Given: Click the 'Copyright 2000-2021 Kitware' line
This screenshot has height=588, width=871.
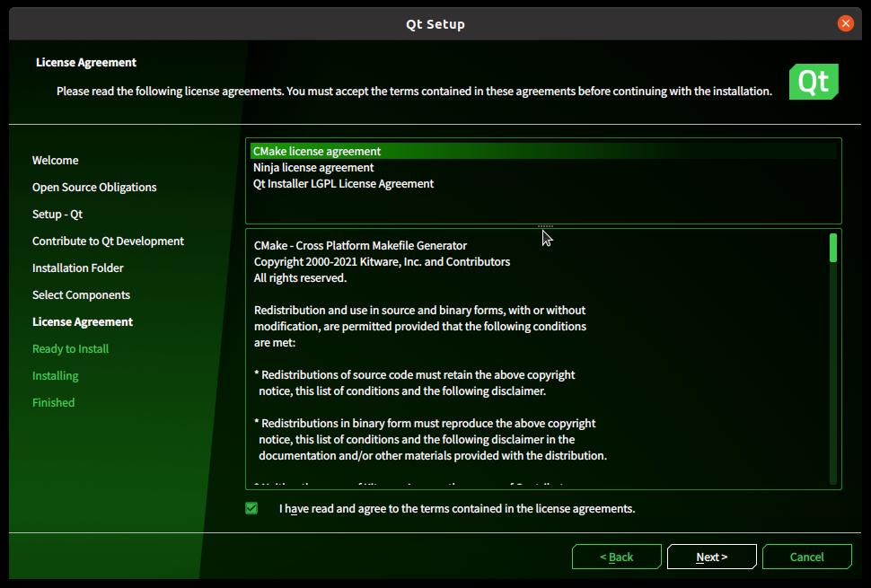Looking at the screenshot, I should click(382, 261).
